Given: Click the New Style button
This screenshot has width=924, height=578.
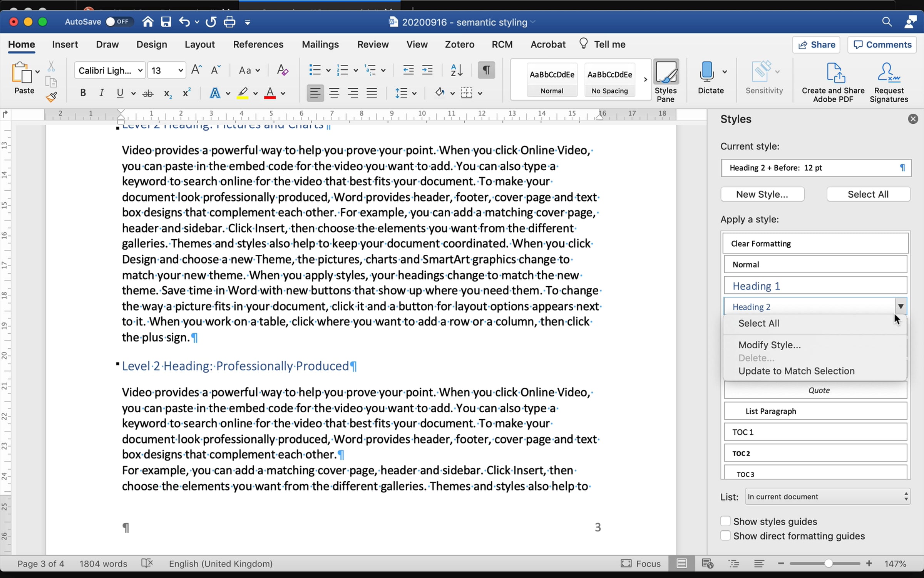Looking at the screenshot, I should [x=762, y=194].
